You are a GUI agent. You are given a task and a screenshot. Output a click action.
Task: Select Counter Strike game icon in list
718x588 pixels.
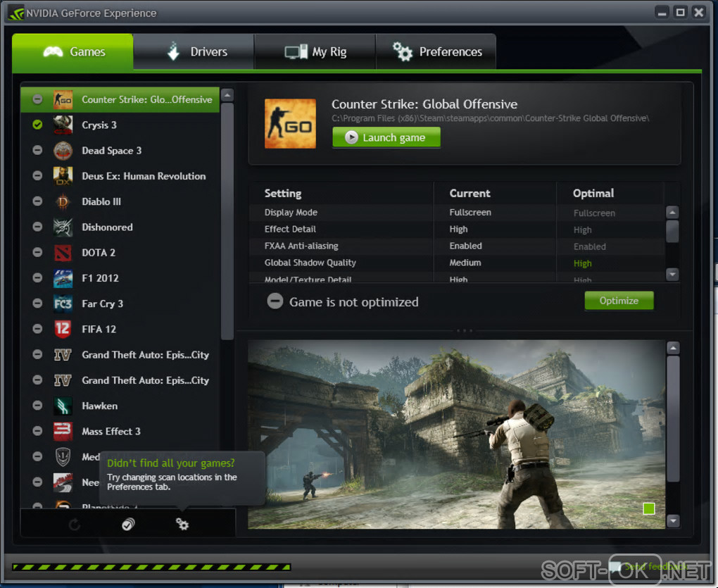[x=63, y=100]
